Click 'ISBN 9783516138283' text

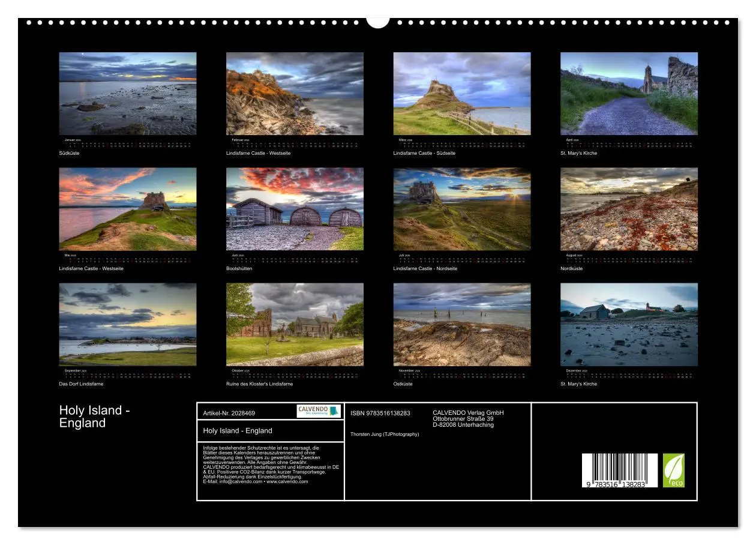(x=380, y=413)
